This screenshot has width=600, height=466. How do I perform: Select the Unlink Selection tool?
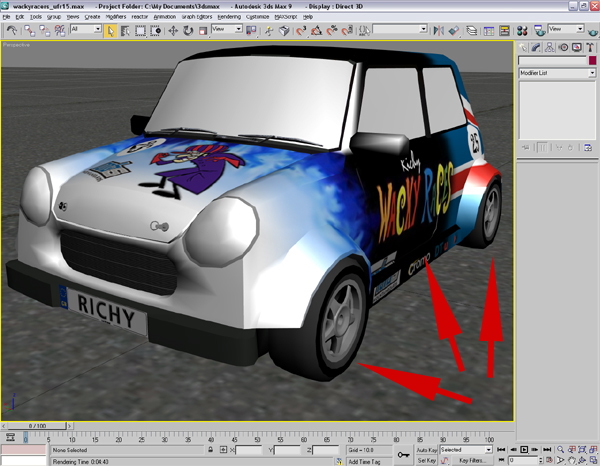[x=44, y=31]
